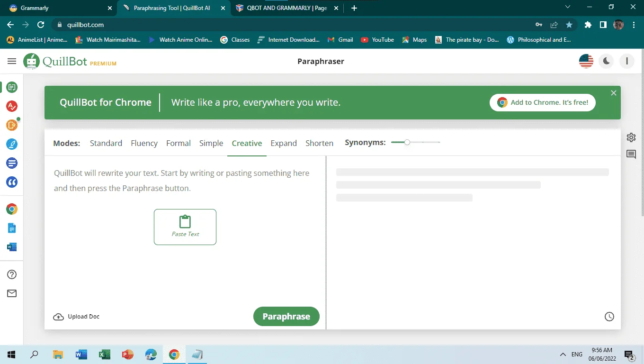Select the Shorten mode
This screenshot has height=364, width=644.
[x=320, y=143]
